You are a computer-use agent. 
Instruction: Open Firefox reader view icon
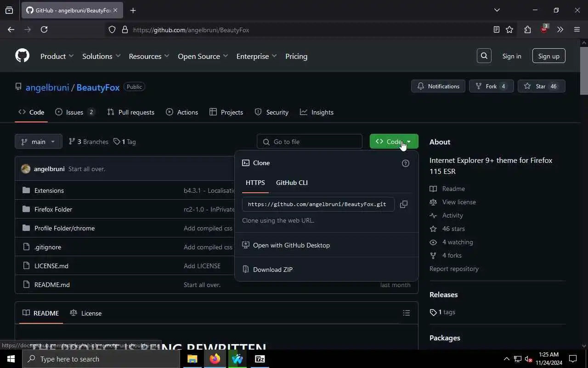coord(496,29)
